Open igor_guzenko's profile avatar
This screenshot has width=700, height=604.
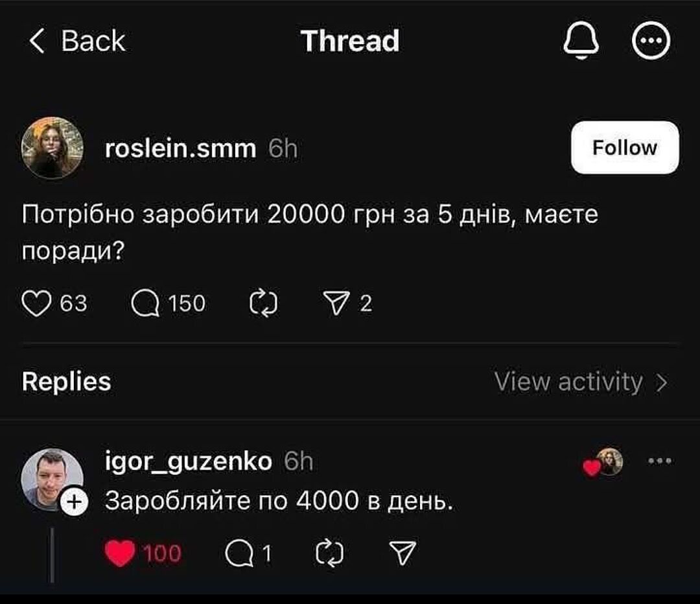pos(51,478)
